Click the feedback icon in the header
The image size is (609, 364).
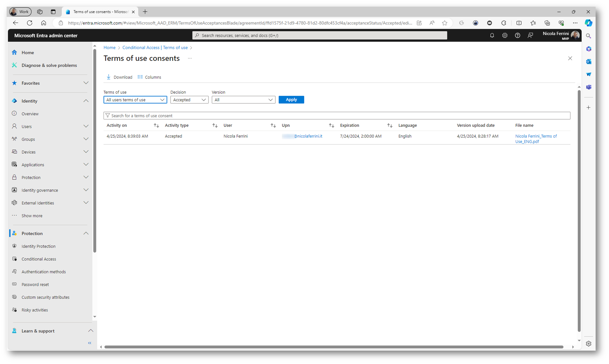[x=530, y=35]
